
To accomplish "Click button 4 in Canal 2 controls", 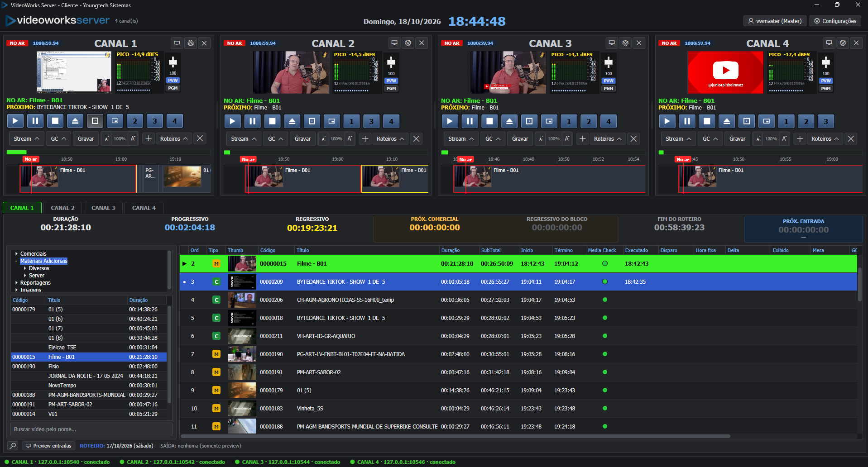I will tap(391, 121).
